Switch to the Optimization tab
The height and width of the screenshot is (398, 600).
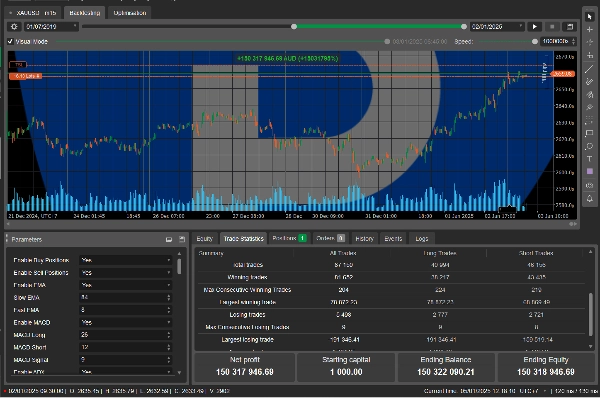click(x=130, y=13)
